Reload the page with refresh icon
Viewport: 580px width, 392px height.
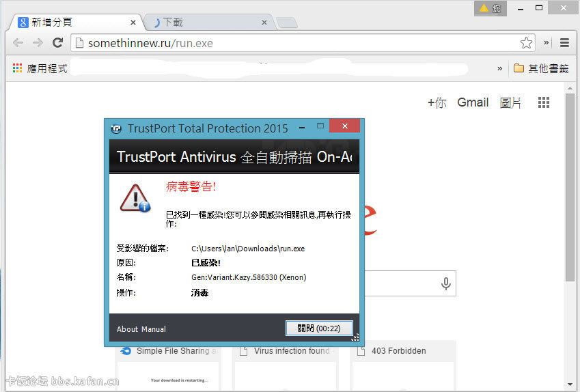(x=58, y=43)
